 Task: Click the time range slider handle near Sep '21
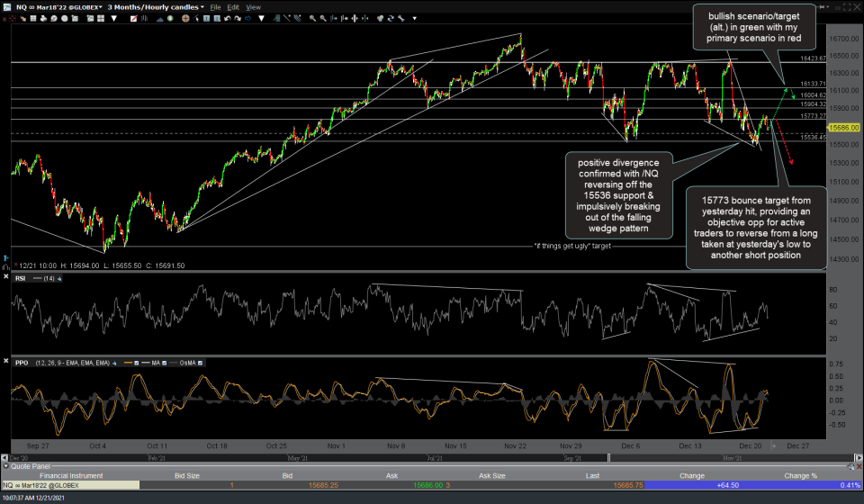point(608,458)
